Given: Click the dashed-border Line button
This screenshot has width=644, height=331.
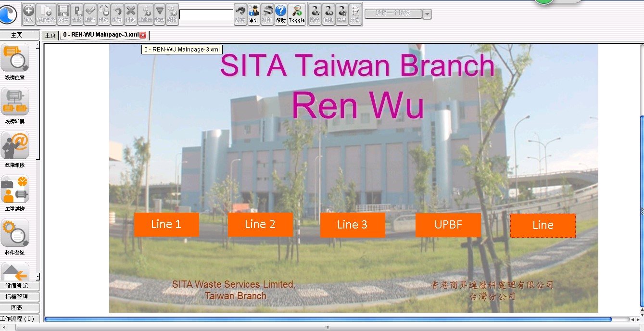Looking at the screenshot, I should (x=543, y=225).
